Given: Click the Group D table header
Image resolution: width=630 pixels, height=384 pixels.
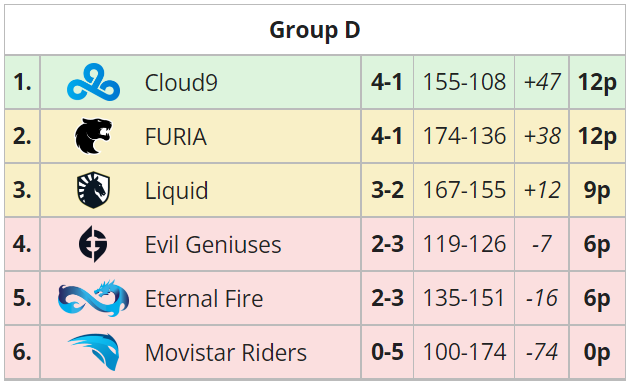Looking at the screenshot, I should (315, 30).
